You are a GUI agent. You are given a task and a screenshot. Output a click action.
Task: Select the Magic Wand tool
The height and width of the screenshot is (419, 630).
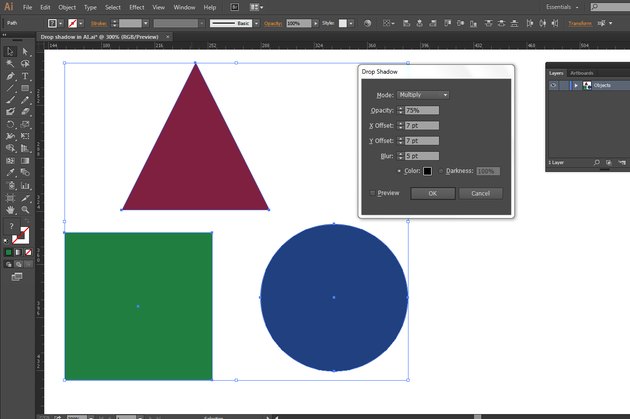[10, 63]
